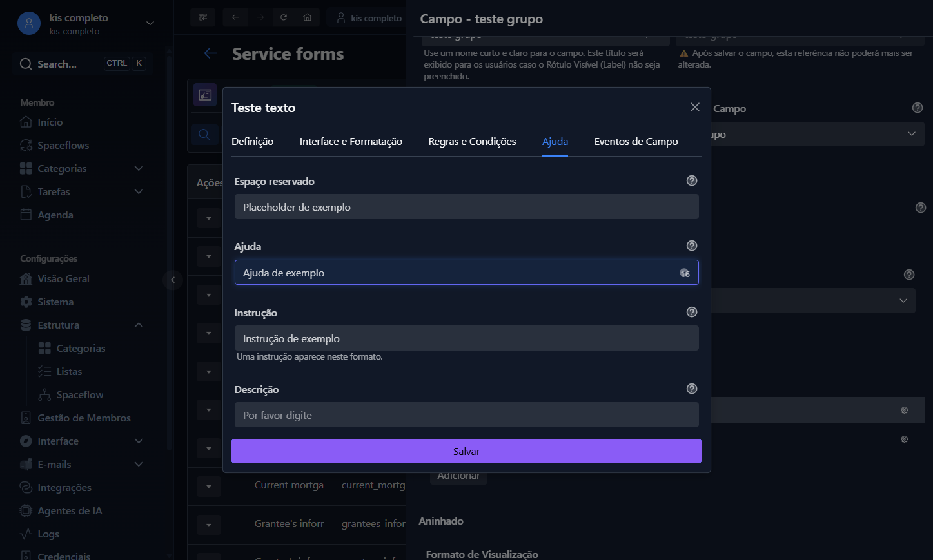Open Listas under Estrutura

point(69,371)
